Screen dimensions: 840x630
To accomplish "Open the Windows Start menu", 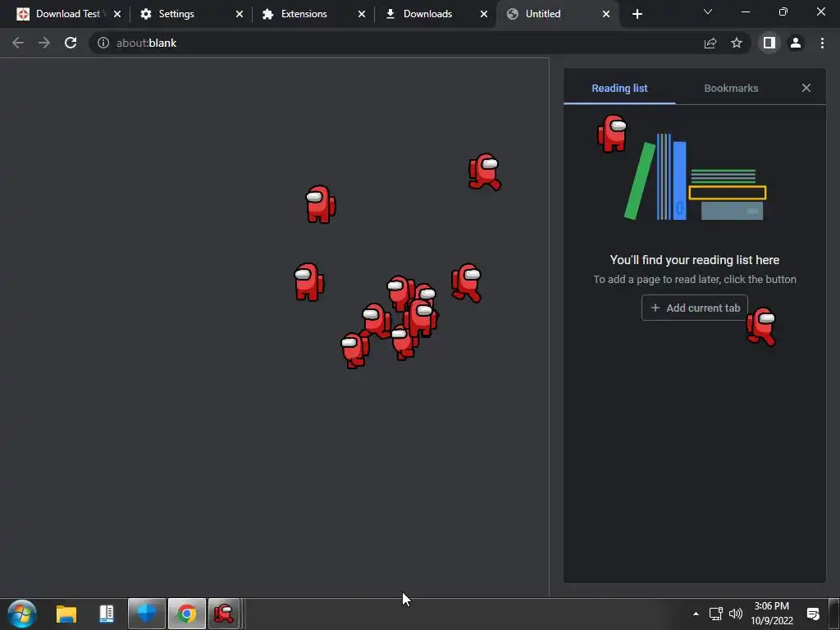I will [x=22, y=614].
